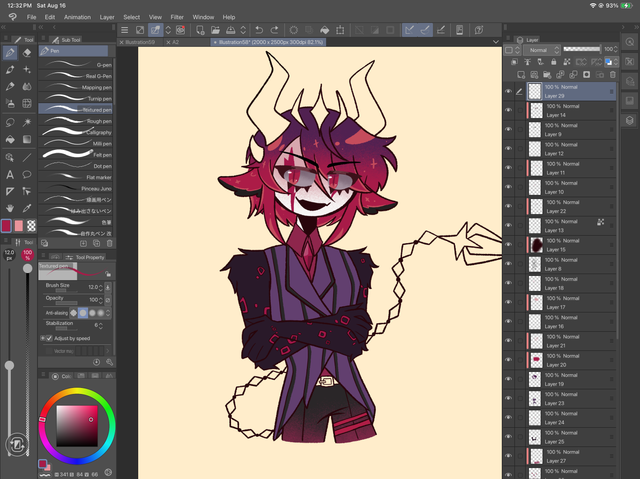Viewport: 640px width, 479px height.
Task: Toggle the Adjust by speed checkbox
Action: tap(49, 338)
